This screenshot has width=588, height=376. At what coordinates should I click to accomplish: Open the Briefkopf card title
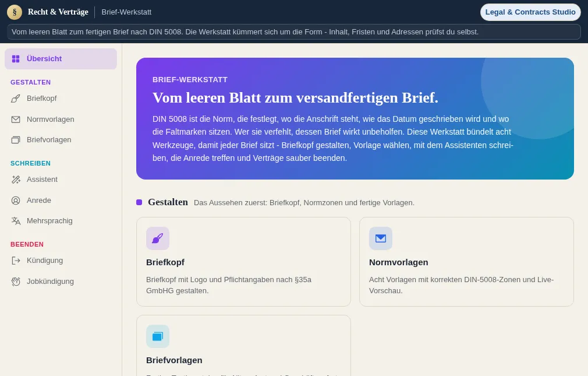165,262
